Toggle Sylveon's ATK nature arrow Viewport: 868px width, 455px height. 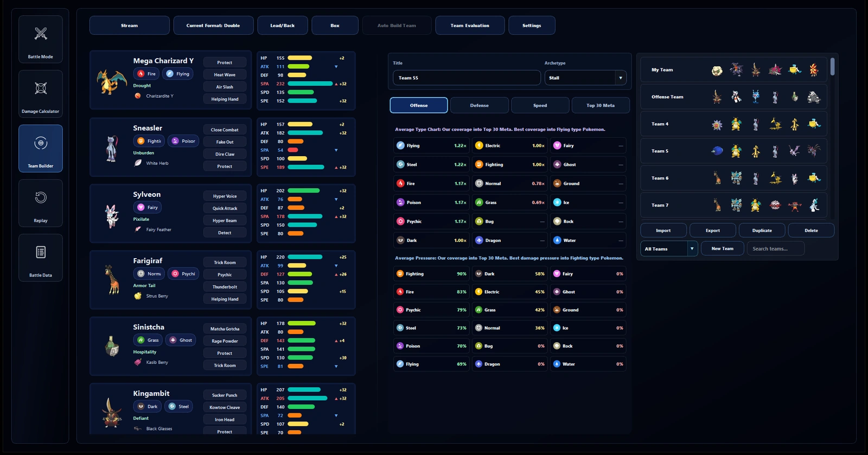click(336, 200)
